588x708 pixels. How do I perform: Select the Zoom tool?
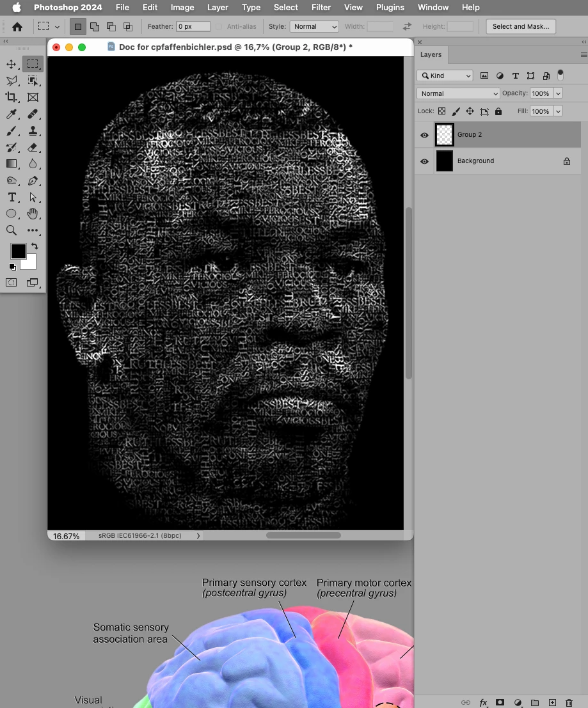coord(12,230)
